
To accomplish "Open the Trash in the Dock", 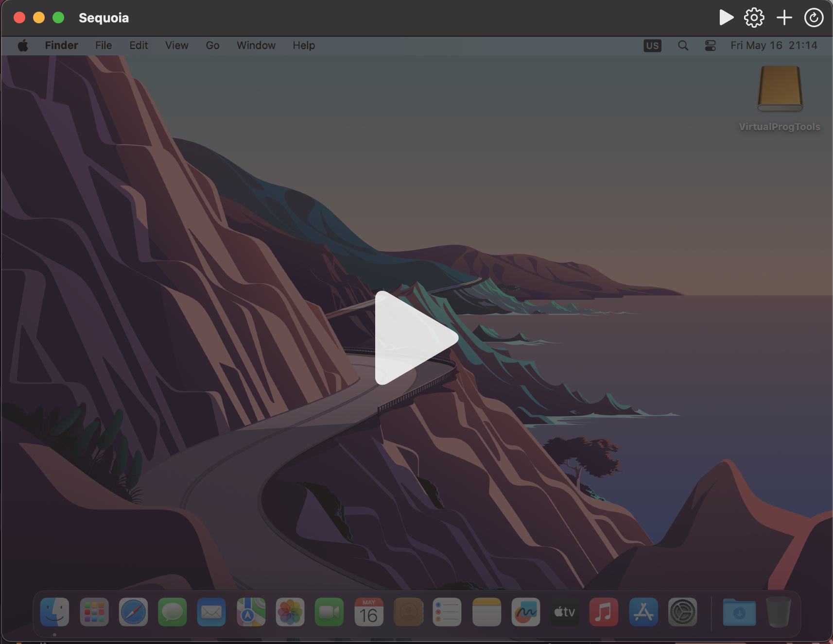I will (x=779, y=612).
